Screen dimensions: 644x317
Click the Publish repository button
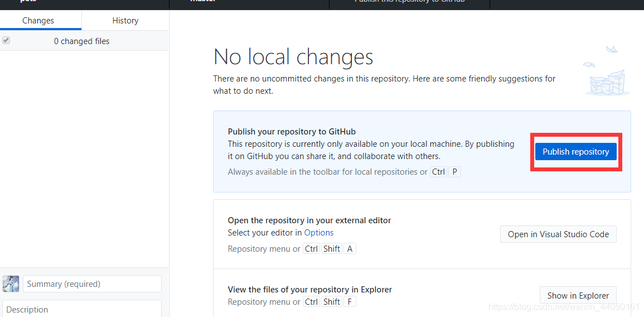click(x=575, y=152)
